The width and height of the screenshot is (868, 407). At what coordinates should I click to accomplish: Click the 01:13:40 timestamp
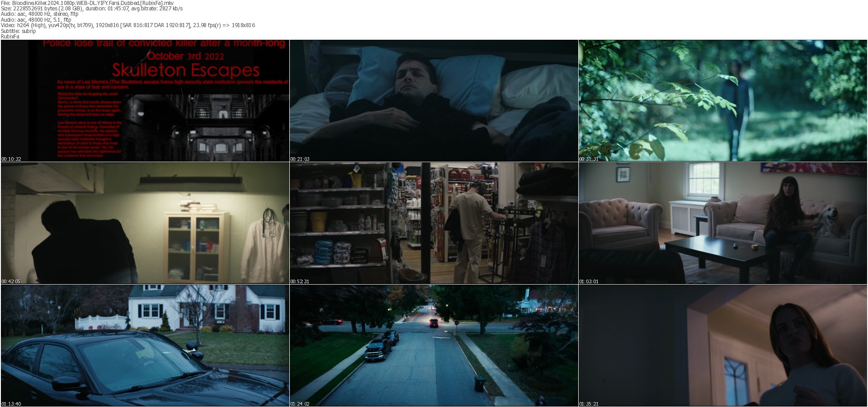point(11,404)
